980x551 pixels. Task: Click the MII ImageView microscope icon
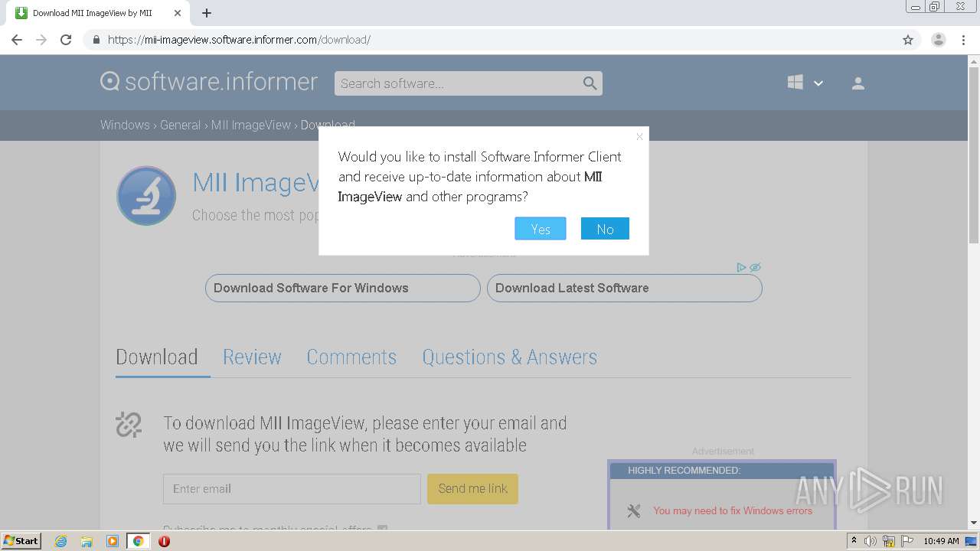click(x=146, y=196)
